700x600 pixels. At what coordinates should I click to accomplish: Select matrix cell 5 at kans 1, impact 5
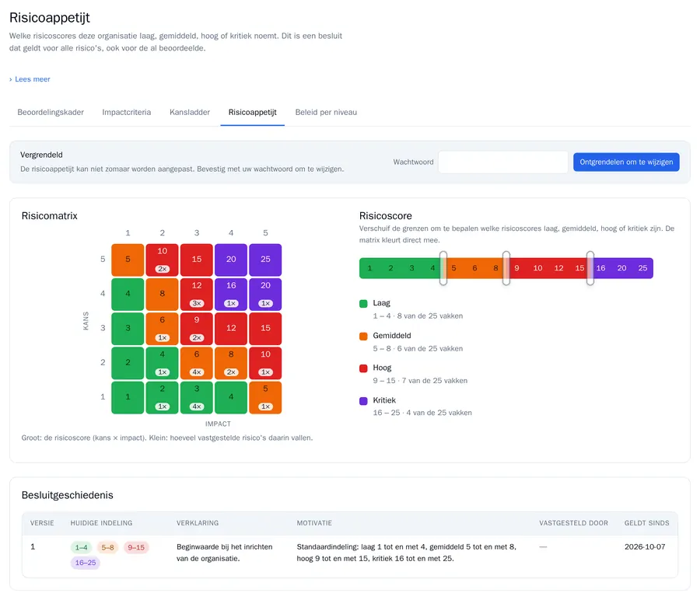coord(265,397)
